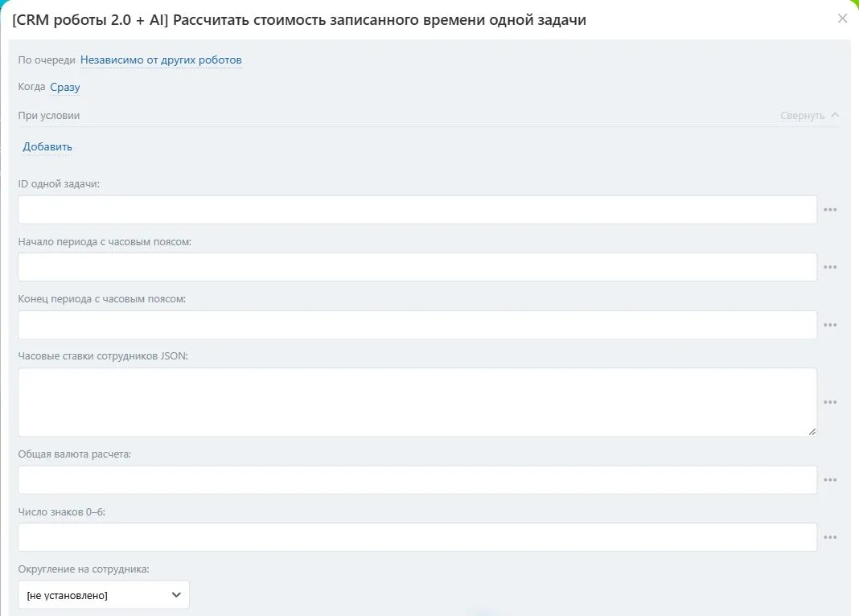Open the three-dots menu for the hourly rates JSON
859x616 pixels.
point(830,402)
